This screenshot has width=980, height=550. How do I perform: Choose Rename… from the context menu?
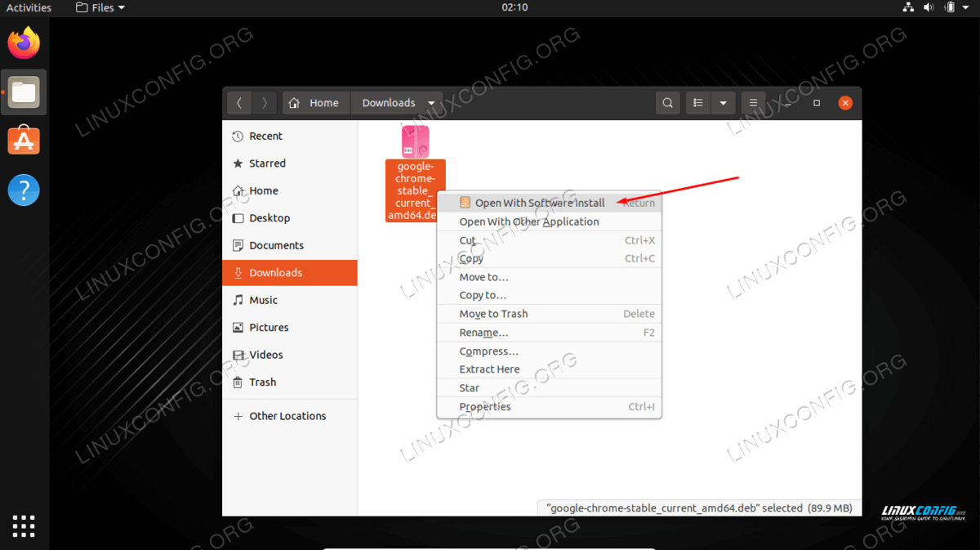pyautogui.click(x=549, y=333)
